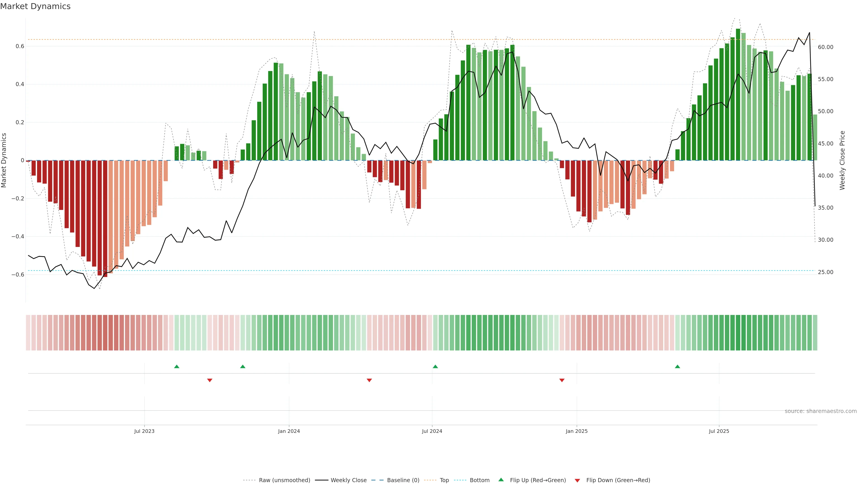Screen dimensions: 868x488
Task: Click the rightmost heatmap strip cell
Action: pos(815,332)
